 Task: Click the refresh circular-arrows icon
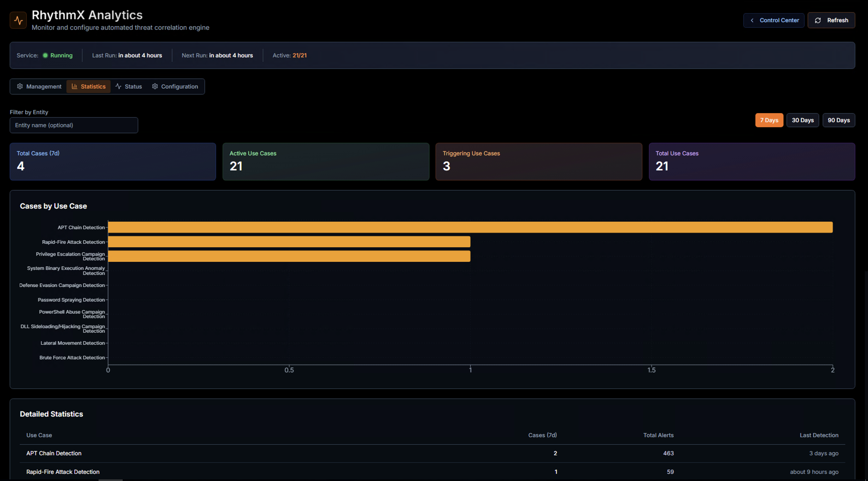(818, 20)
